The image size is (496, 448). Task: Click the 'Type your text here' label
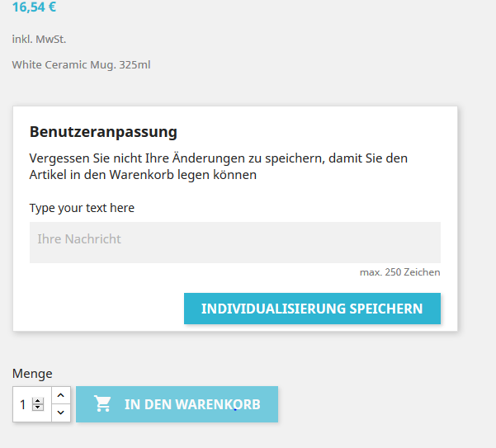[x=82, y=208]
